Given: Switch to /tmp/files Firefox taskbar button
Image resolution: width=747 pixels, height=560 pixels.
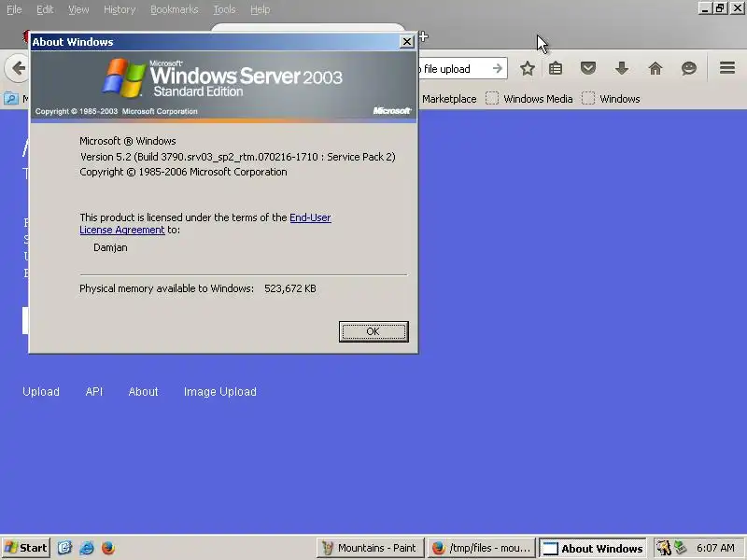Looking at the screenshot, I should 481,548.
